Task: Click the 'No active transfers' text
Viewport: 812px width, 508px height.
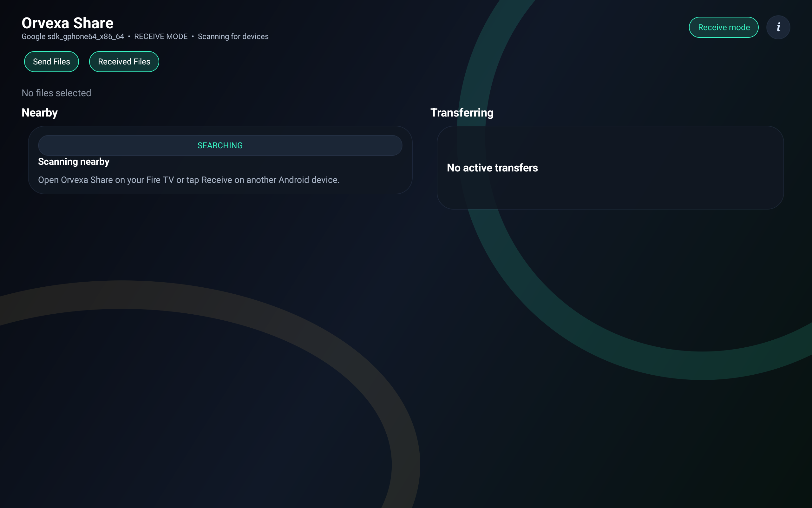Action: [x=492, y=168]
